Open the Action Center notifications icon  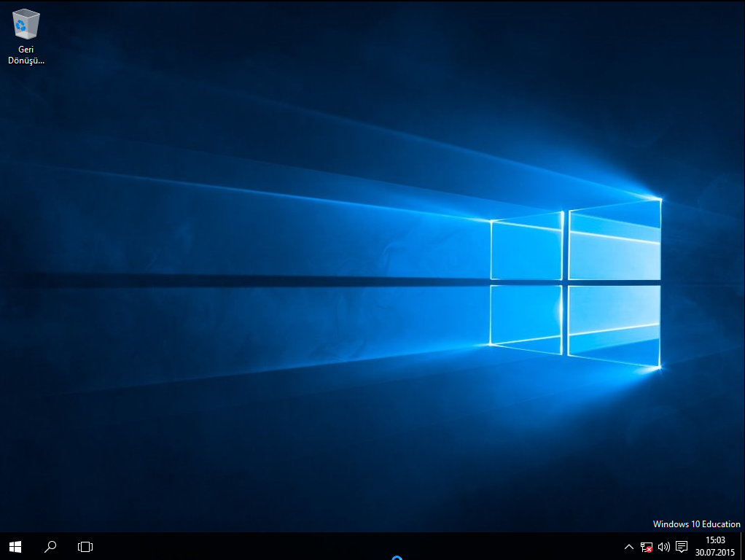(682, 547)
